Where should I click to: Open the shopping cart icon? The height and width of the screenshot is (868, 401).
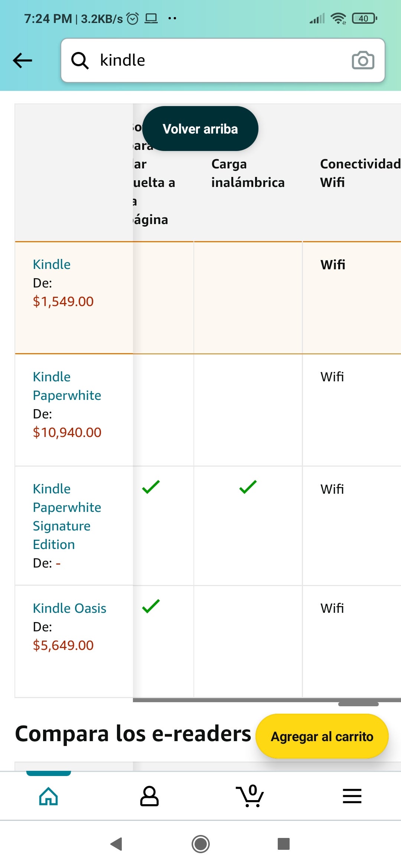[250, 796]
